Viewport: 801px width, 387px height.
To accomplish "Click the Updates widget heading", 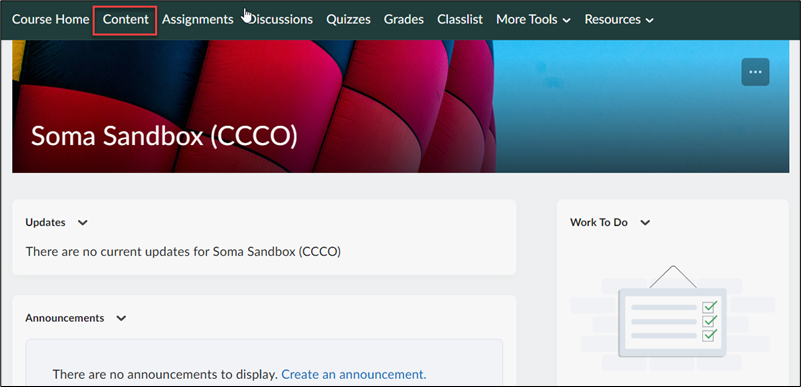I will tap(45, 223).
